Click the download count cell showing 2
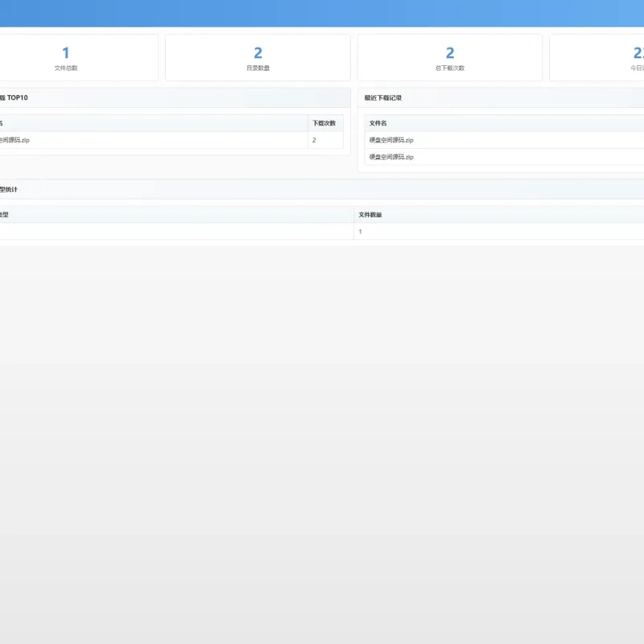 tap(325, 140)
